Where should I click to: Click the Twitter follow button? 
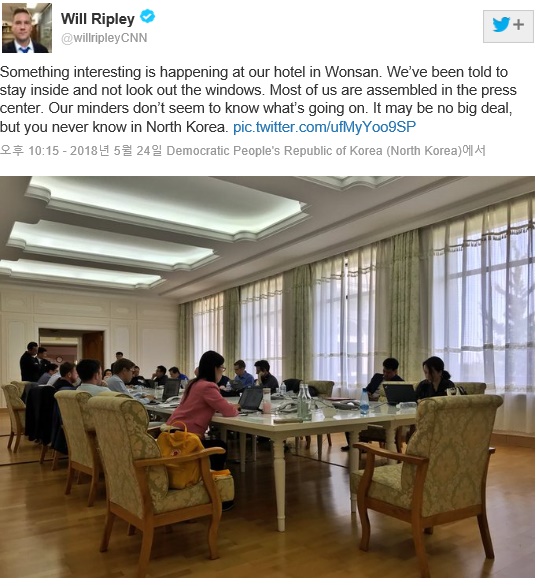(x=508, y=26)
